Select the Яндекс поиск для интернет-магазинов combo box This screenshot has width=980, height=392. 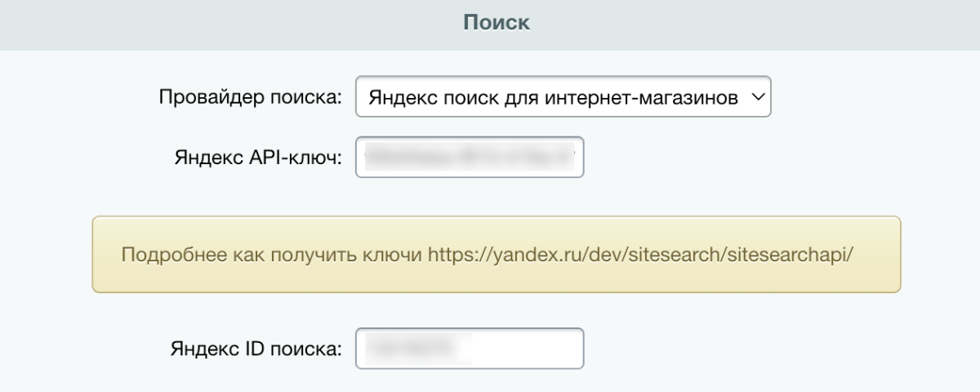tap(563, 97)
